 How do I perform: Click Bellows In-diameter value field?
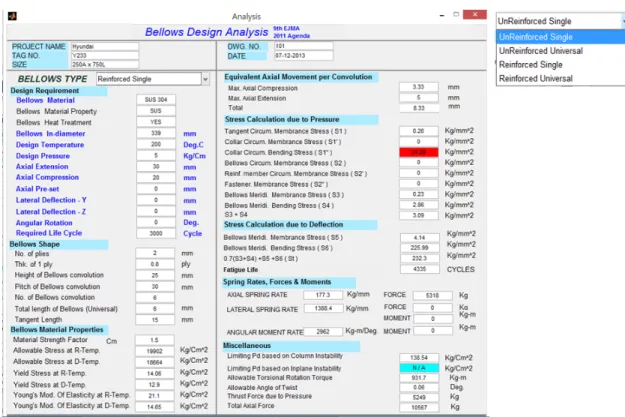pos(156,133)
